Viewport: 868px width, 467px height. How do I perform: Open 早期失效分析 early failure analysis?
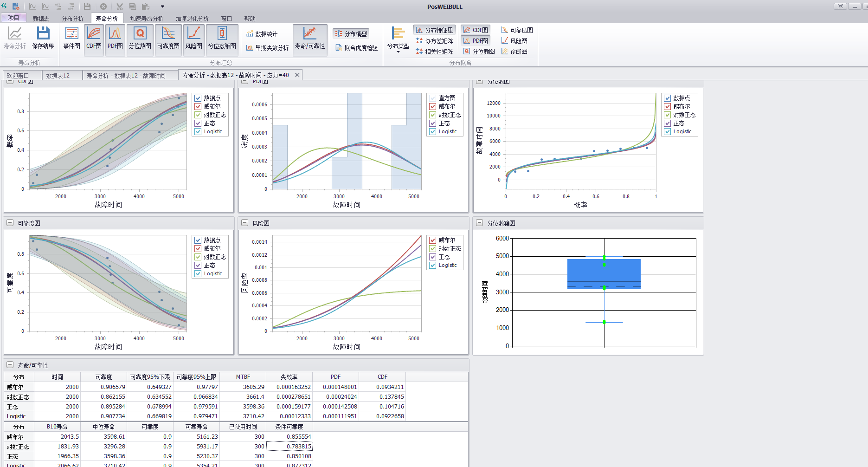point(267,48)
